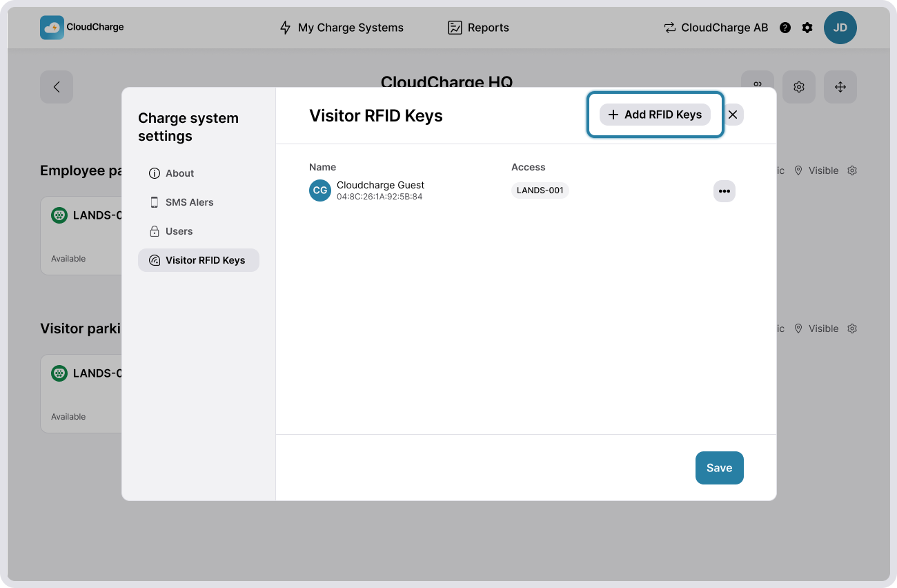Click the phone icon next to SMS Alers
897x588 pixels.
point(153,202)
